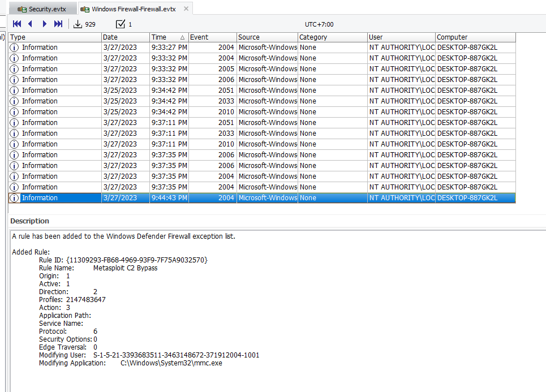Click the UTC+7:00 timezone label
The width and height of the screenshot is (546, 392).
click(x=318, y=24)
